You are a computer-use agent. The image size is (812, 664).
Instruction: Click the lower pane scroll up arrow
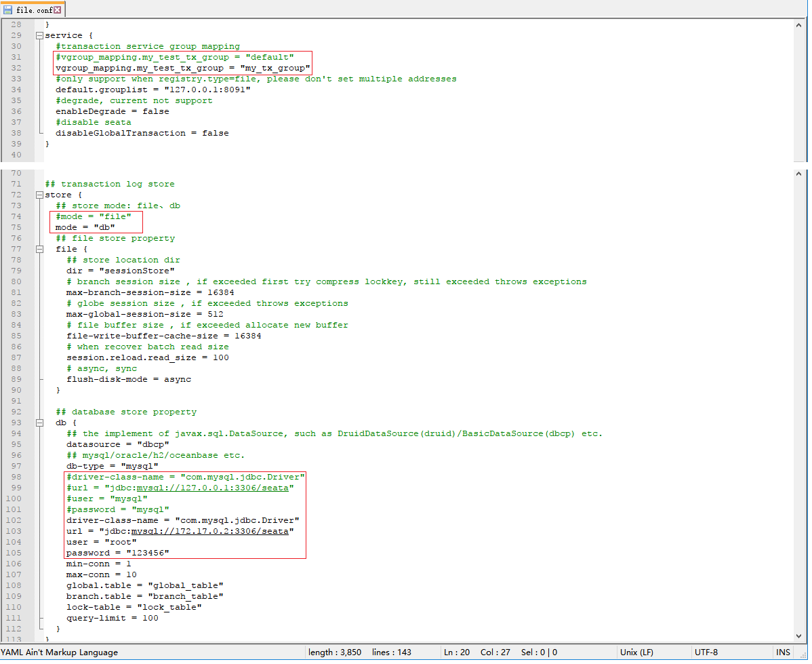[x=798, y=174]
